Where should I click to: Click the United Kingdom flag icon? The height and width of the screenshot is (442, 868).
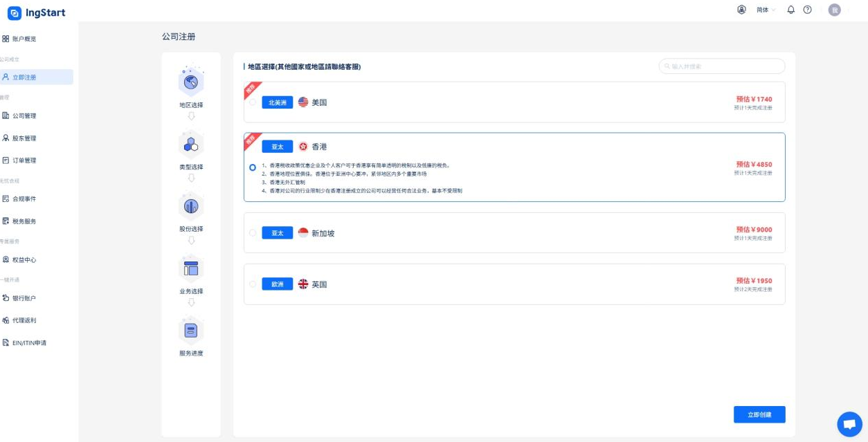coord(303,284)
